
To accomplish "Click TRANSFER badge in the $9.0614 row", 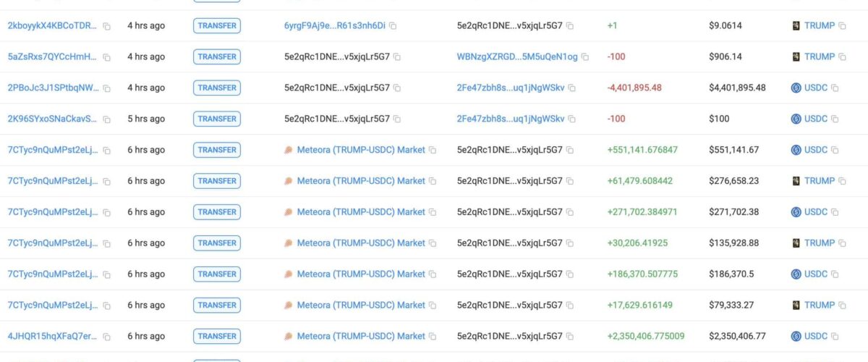I will coord(217,25).
